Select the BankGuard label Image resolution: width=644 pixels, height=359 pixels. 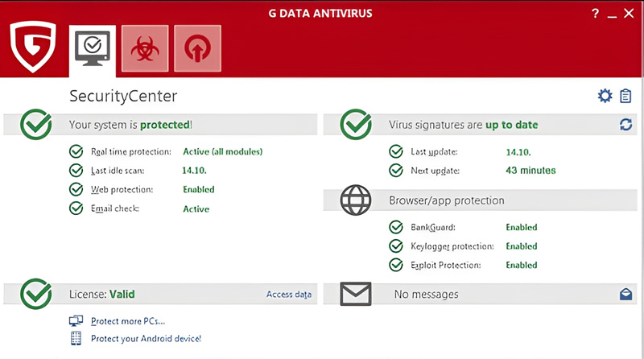pos(433,227)
